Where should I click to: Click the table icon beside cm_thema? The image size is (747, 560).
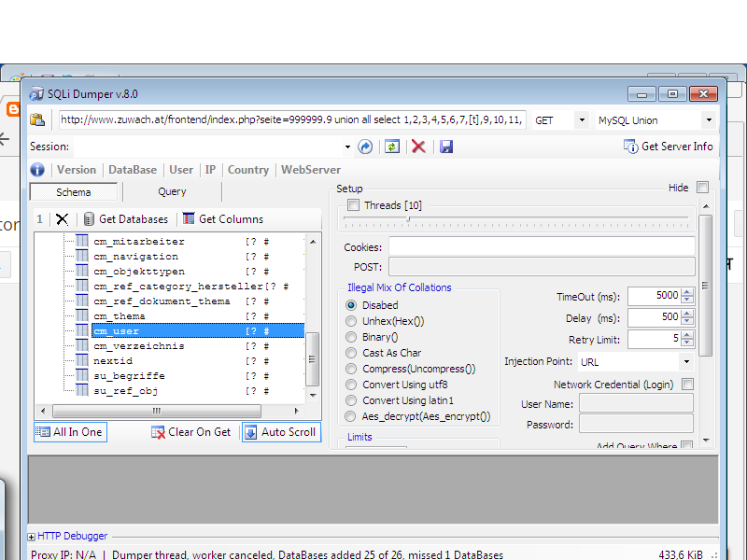(x=82, y=315)
